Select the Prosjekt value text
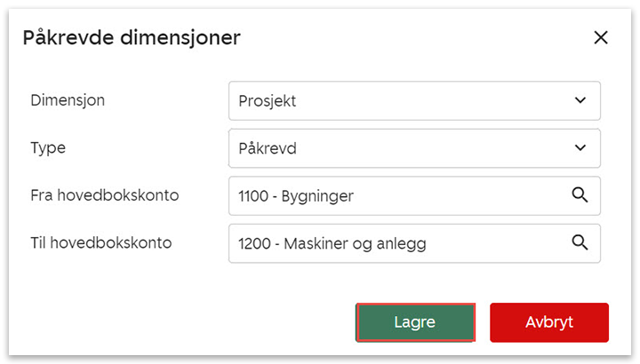 pyautogui.click(x=268, y=101)
